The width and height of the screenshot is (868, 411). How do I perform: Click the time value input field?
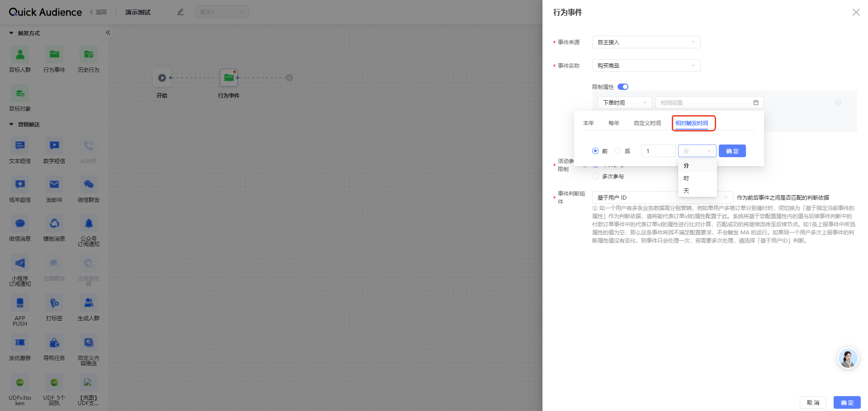(658, 151)
